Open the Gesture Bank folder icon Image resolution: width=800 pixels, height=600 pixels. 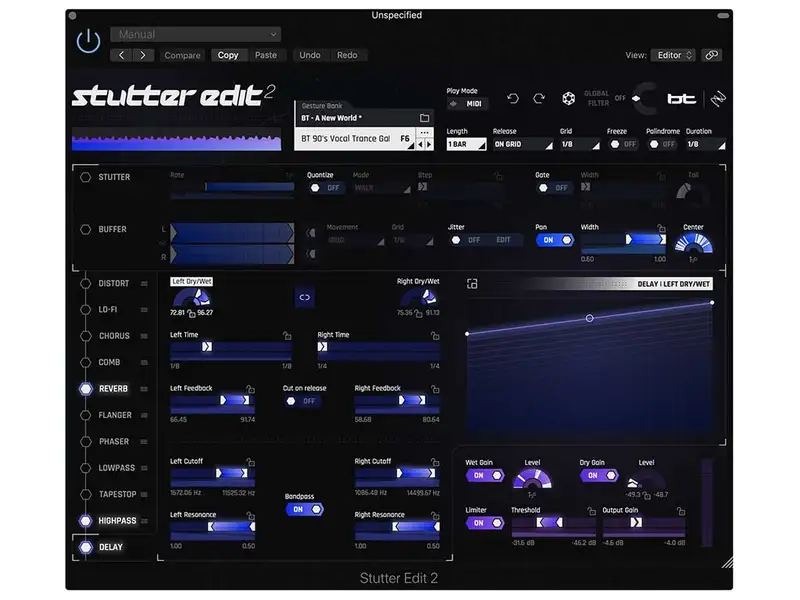click(x=424, y=118)
